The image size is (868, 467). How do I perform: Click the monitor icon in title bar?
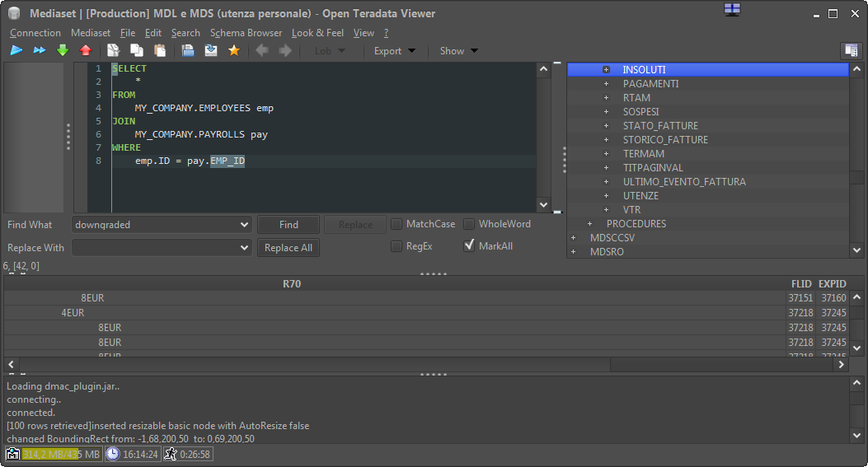[732, 9]
